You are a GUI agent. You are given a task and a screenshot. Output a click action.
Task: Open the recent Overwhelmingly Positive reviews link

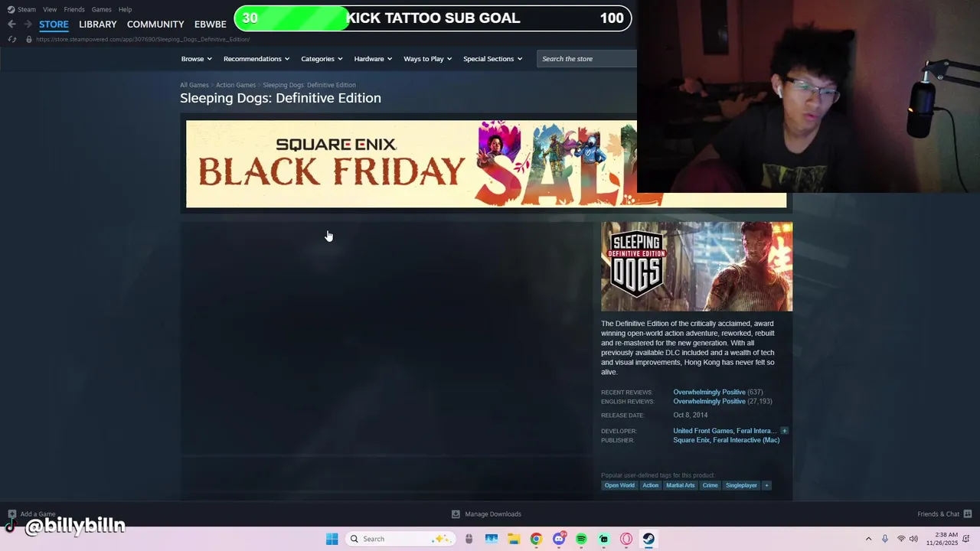tap(709, 392)
